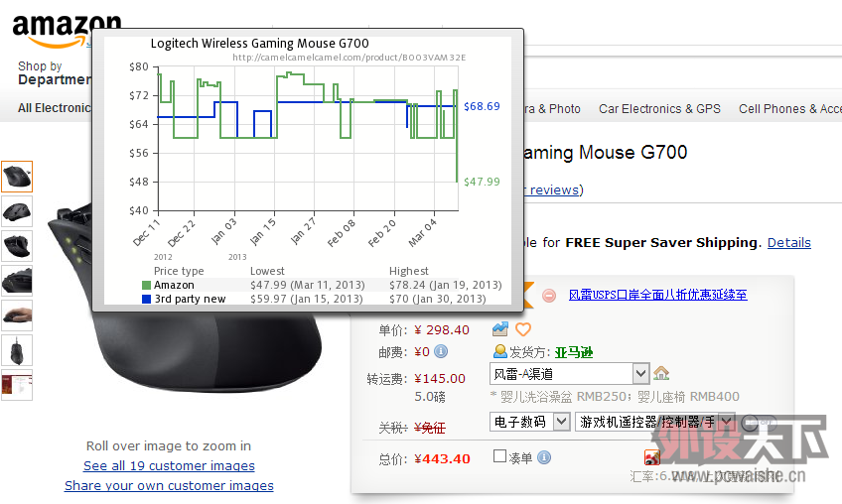Click the 5.0磅 weight text

(x=430, y=397)
